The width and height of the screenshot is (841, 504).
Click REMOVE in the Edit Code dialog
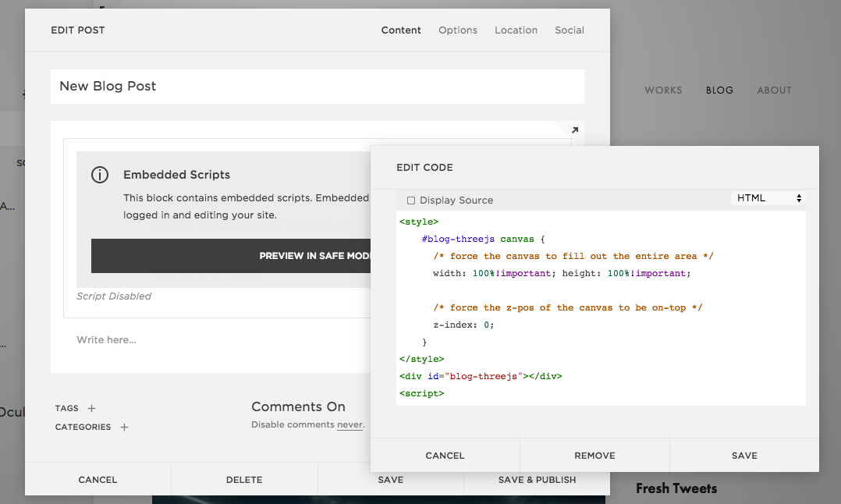594,455
